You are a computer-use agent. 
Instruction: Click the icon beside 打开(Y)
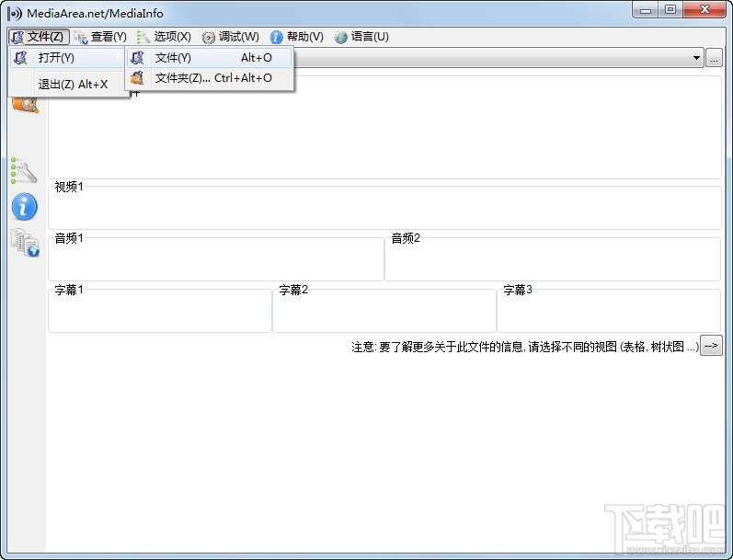[x=20, y=58]
